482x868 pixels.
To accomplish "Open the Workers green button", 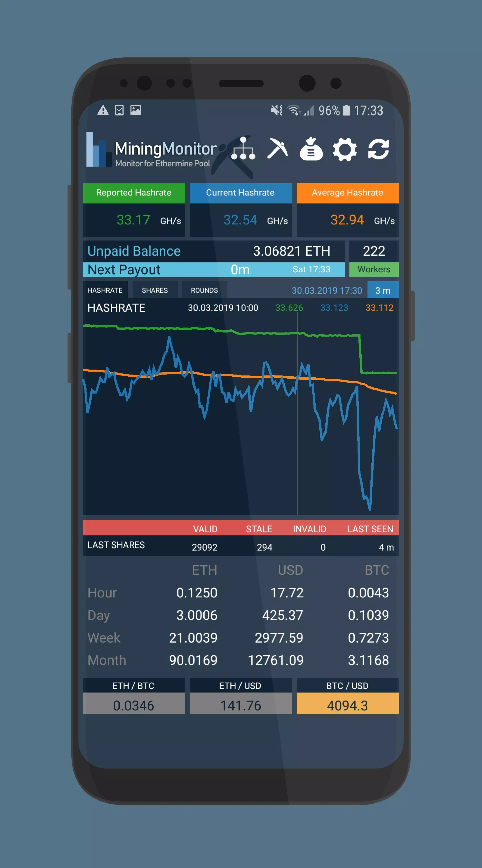I will coord(374,269).
